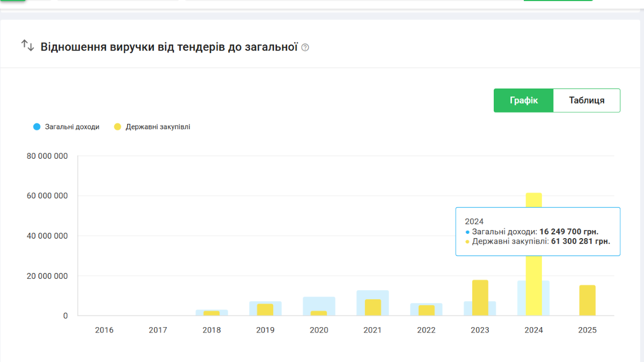
Task: Select the 2022 yellow procurement bar
Action: point(426,311)
